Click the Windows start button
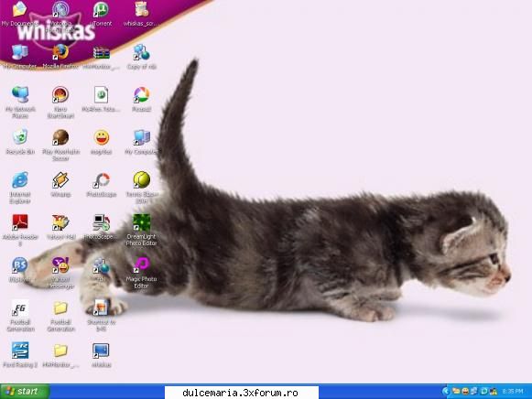 point(25,391)
